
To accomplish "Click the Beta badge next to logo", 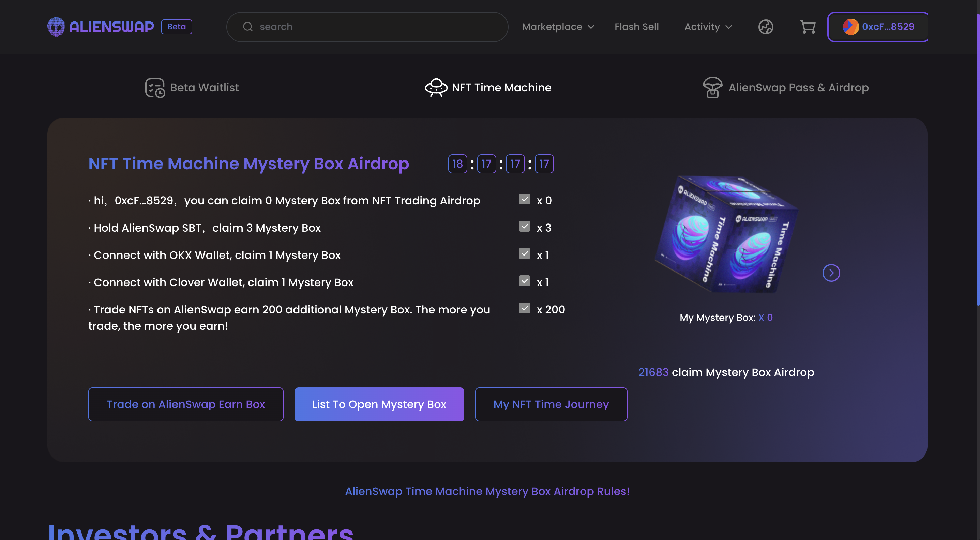I will tap(177, 27).
